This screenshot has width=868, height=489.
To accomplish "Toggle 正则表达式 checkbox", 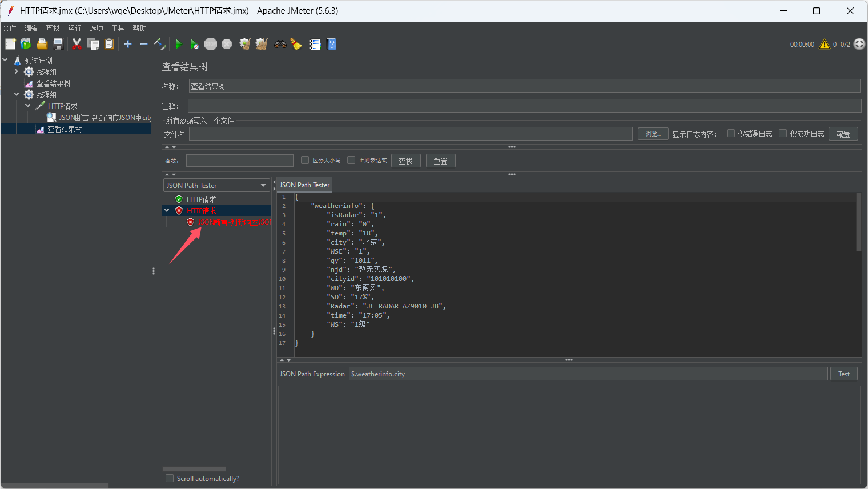I will [x=351, y=160].
